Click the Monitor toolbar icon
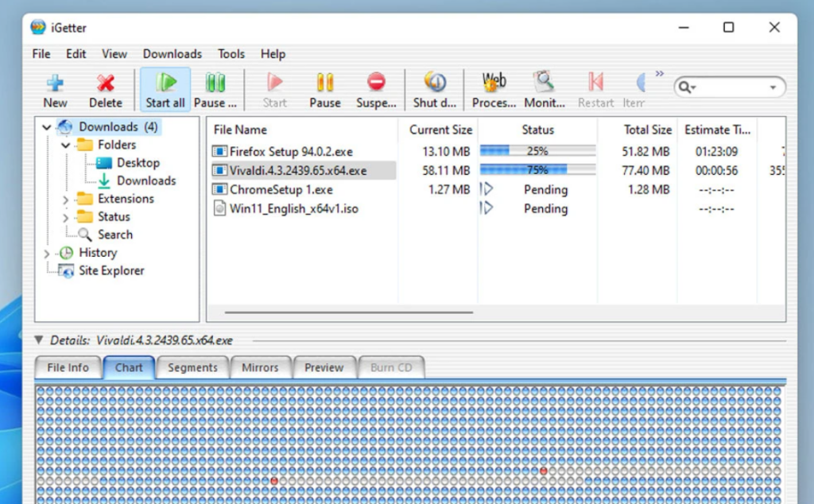 tap(544, 82)
